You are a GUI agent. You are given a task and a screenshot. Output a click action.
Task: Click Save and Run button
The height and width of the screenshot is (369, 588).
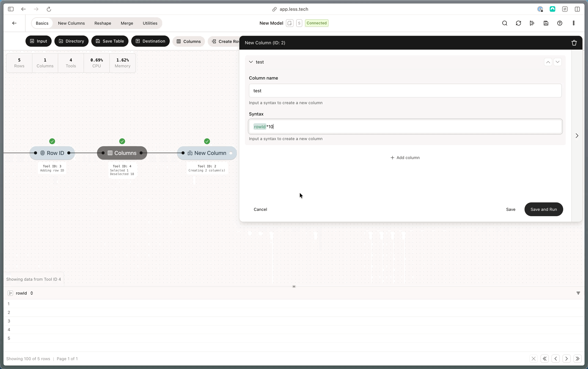pyautogui.click(x=543, y=209)
